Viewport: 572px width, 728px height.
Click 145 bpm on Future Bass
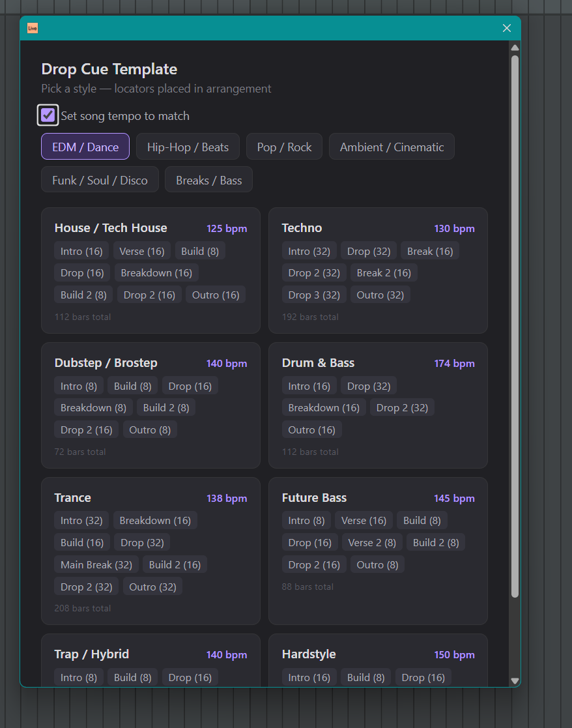[x=454, y=498]
